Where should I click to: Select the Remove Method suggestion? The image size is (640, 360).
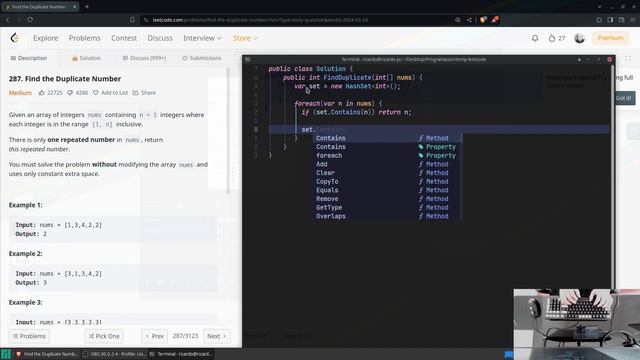pyautogui.click(x=388, y=199)
